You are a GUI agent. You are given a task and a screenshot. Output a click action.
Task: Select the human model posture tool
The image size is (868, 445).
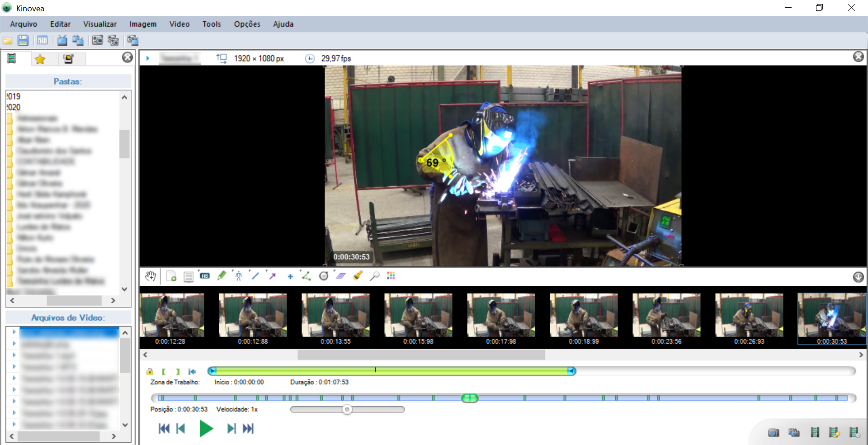click(x=238, y=276)
